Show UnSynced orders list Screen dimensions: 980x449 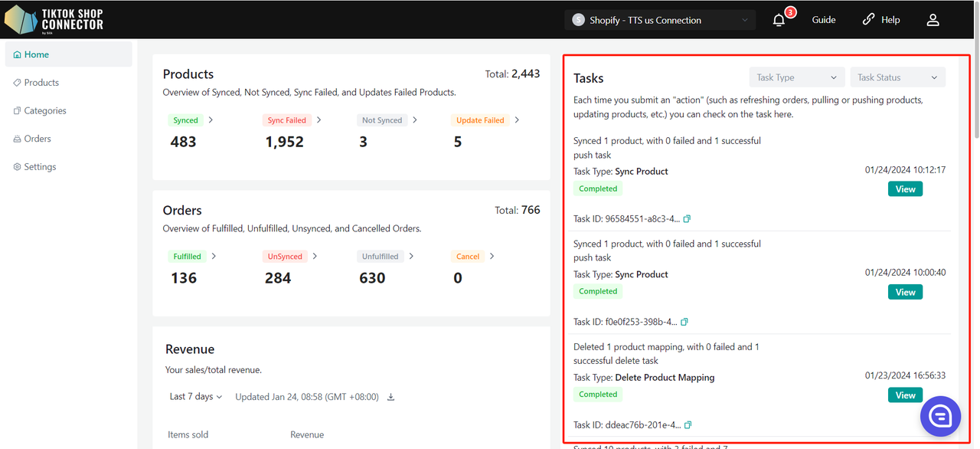[x=289, y=257]
